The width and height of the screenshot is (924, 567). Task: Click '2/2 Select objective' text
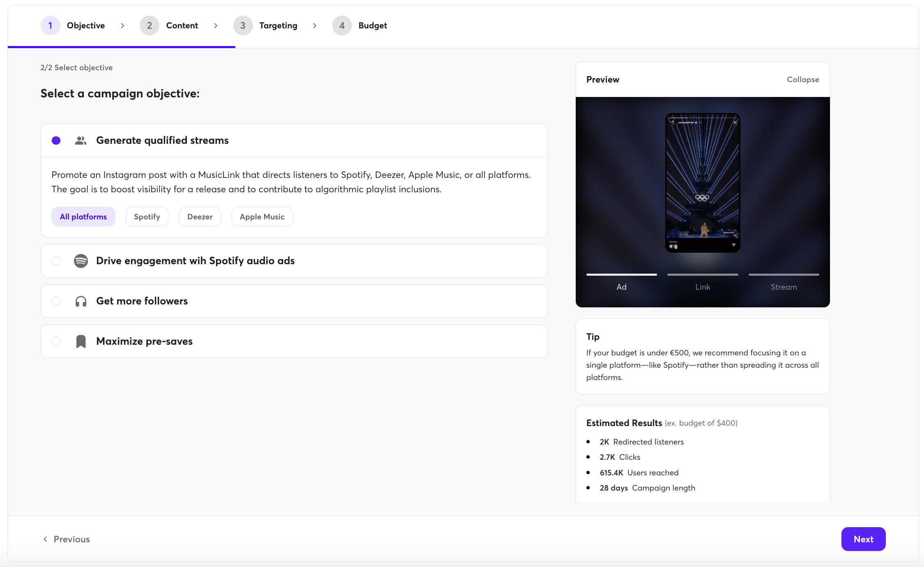click(76, 68)
